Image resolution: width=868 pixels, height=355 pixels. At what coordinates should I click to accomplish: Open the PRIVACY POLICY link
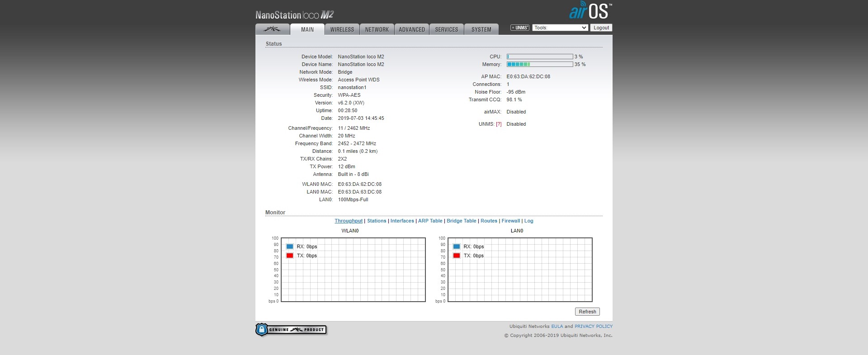[x=594, y=326]
